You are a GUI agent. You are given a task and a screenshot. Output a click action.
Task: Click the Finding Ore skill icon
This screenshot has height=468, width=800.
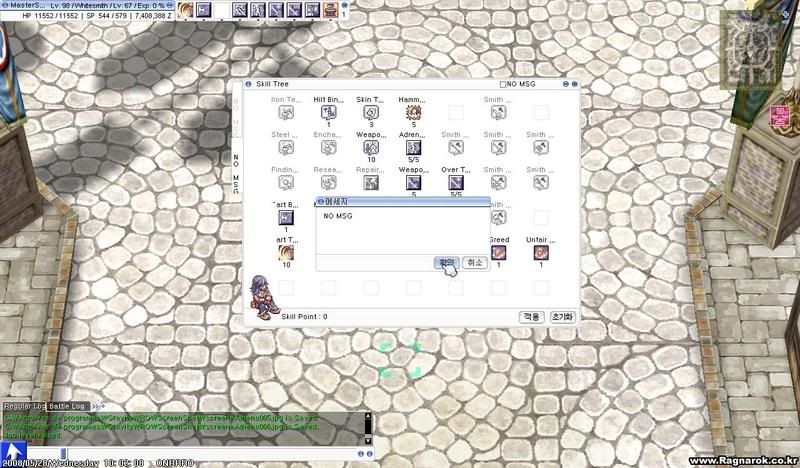286,182
